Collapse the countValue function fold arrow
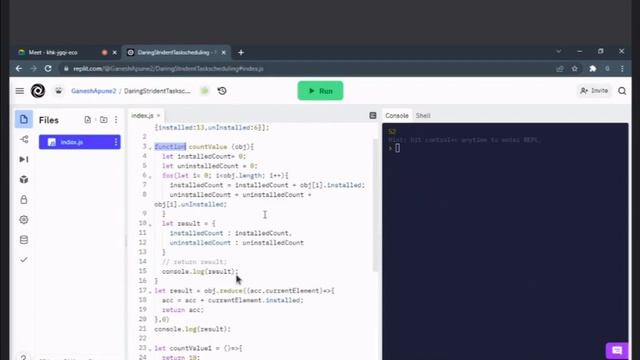 [x=150, y=147]
